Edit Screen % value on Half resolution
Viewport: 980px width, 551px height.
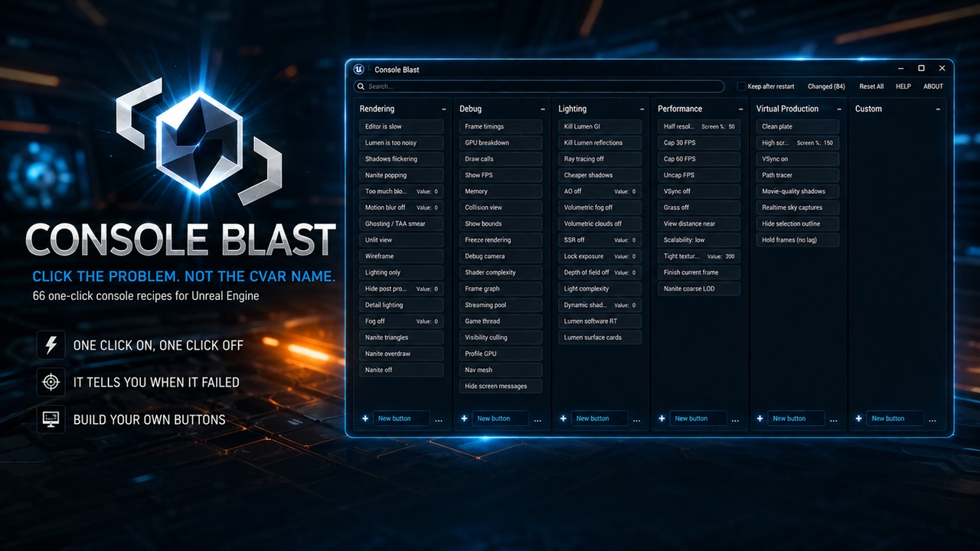[730, 126]
